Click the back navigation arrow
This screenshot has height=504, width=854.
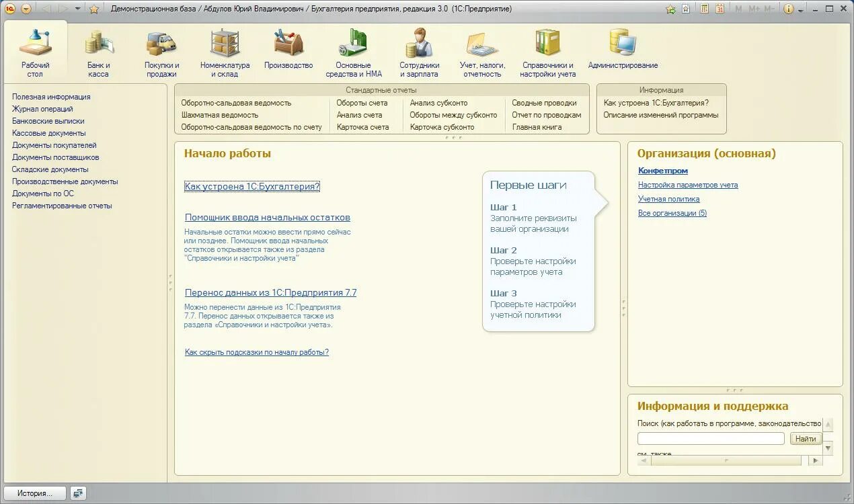pos(46,9)
